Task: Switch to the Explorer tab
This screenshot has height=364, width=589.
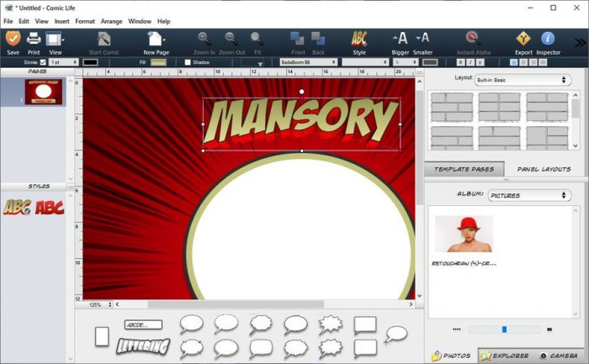Action: (506, 356)
